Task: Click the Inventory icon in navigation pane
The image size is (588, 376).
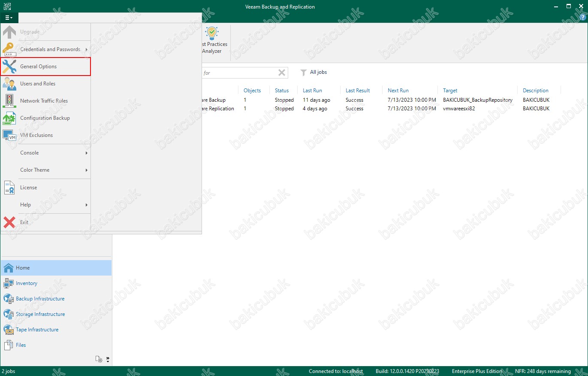Action: [x=9, y=283]
